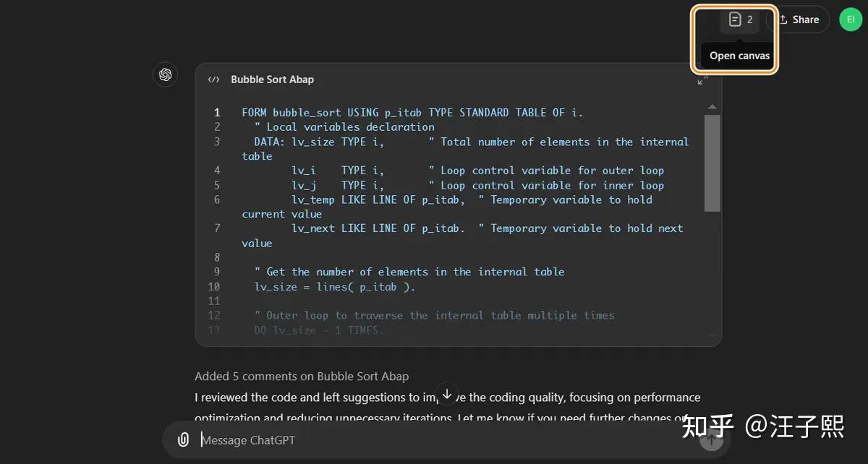Send the message with the arrow icon
Screen dimensions: 868x464
[711, 439]
